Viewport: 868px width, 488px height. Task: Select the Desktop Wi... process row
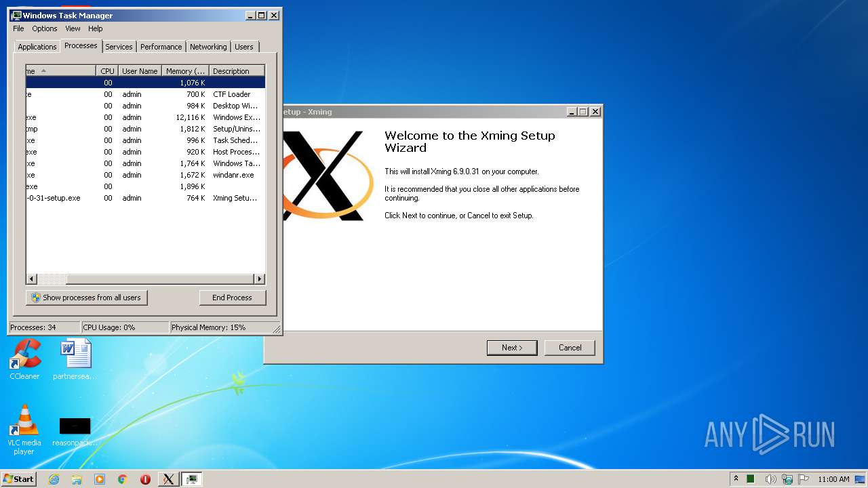tap(145, 106)
